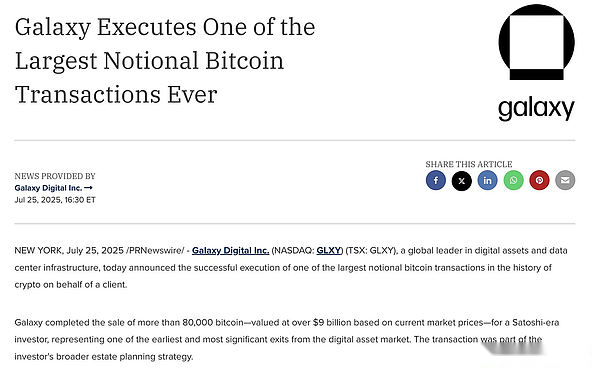Send the article via WhatsApp icon
Viewport: 600px width, 377px height.
coord(513,180)
